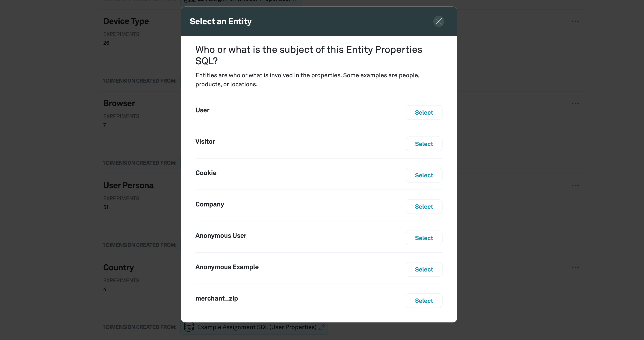Open the Example Assignment SQL (User Properties) link
This screenshot has width=644, height=340.
point(257,327)
